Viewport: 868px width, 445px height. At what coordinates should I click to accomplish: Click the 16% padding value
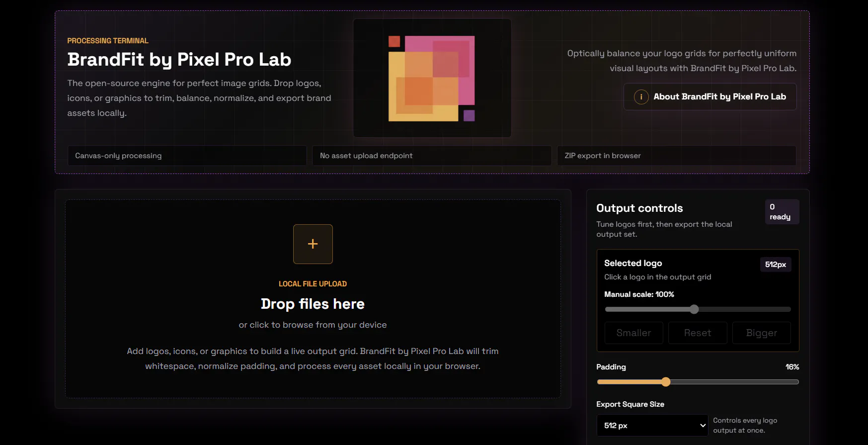pyautogui.click(x=792, y=367)
